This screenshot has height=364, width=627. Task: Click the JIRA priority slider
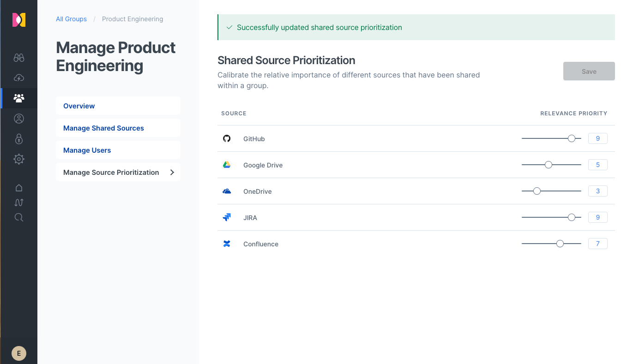click(x=551, y=217)
